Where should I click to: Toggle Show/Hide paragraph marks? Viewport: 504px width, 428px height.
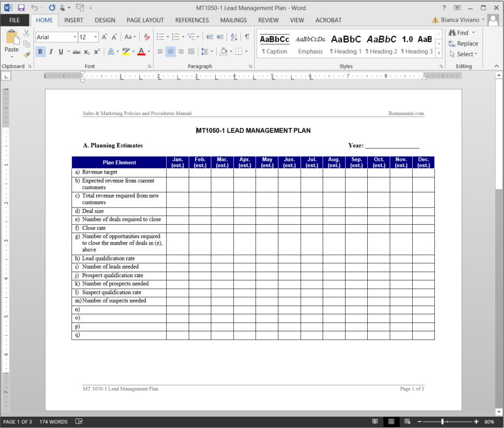pos(247,37)
